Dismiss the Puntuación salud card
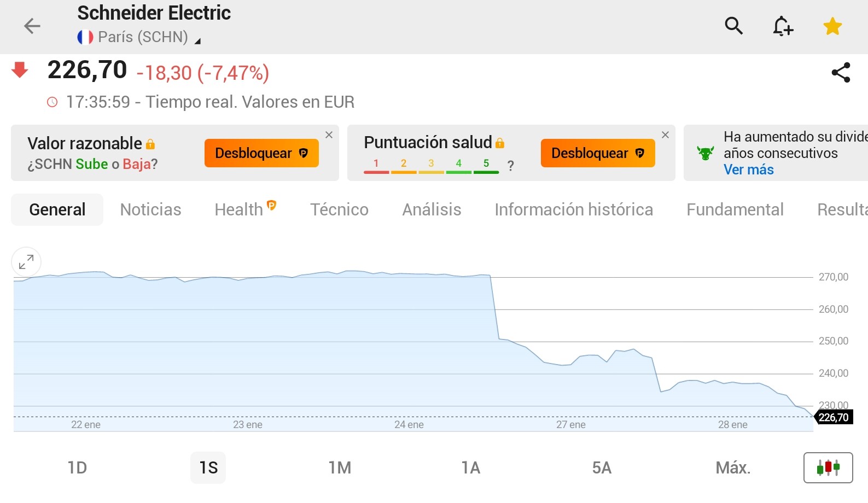 click(665, 135)
